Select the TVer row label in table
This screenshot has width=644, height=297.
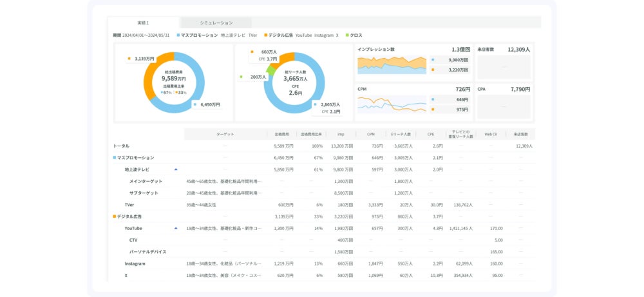point(129,205)
